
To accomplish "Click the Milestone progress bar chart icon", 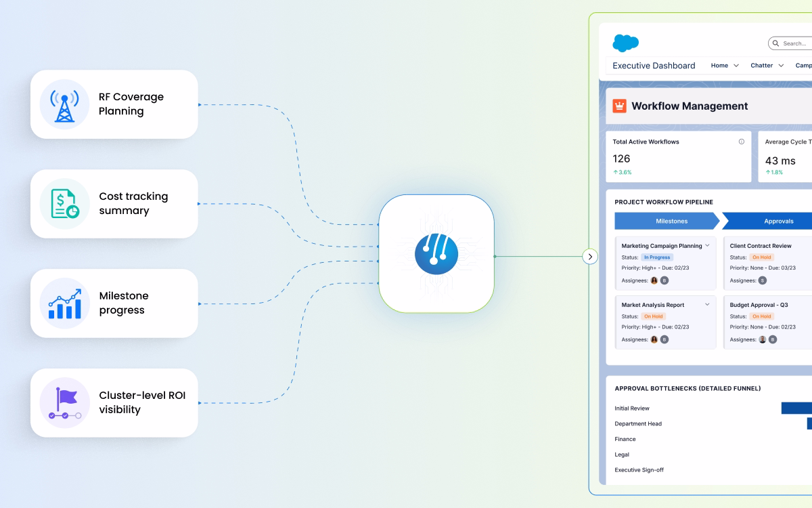I will [64, 303].
